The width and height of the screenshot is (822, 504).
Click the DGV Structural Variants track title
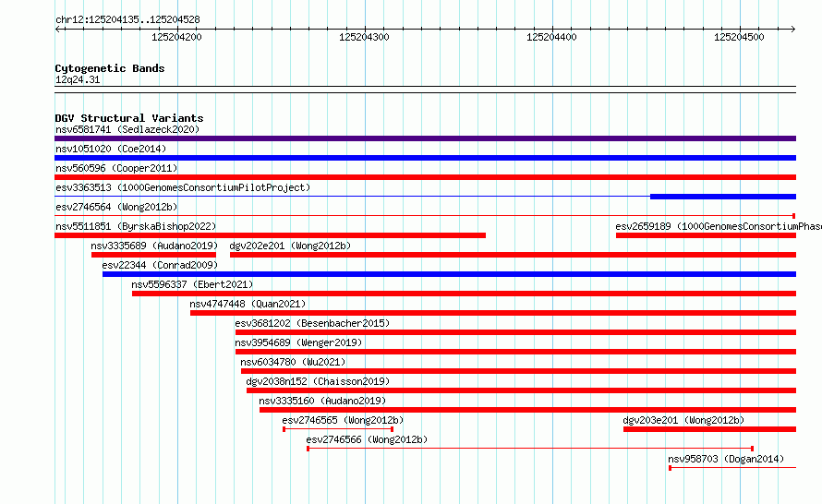[x=129, y=118]
